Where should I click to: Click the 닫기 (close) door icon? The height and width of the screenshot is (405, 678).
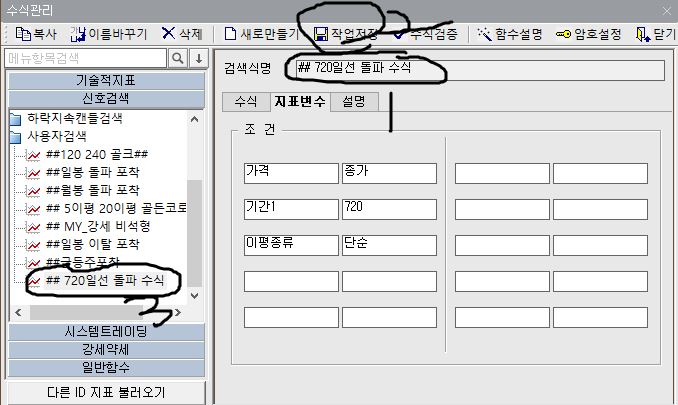[x=642, y=34]
